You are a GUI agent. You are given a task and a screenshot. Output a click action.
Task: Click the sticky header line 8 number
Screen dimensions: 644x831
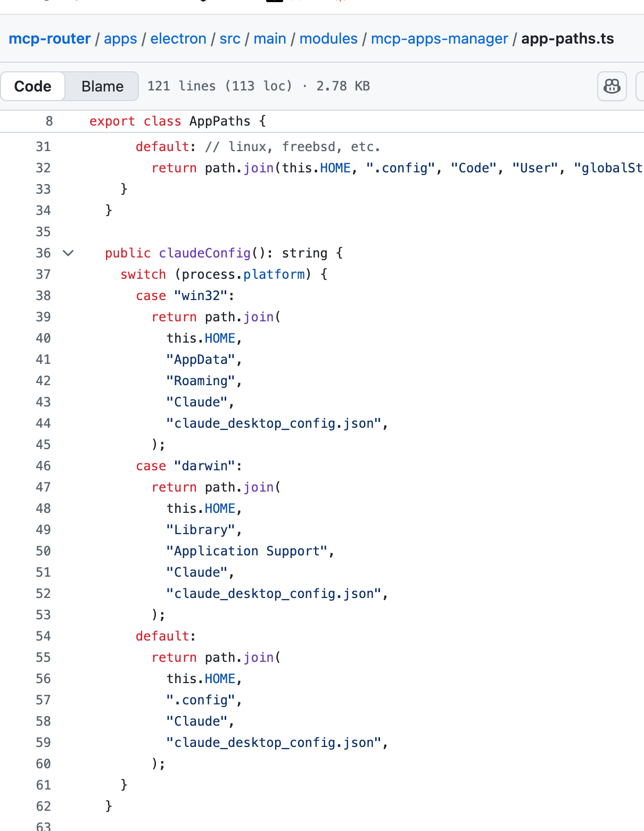point(49,121)
